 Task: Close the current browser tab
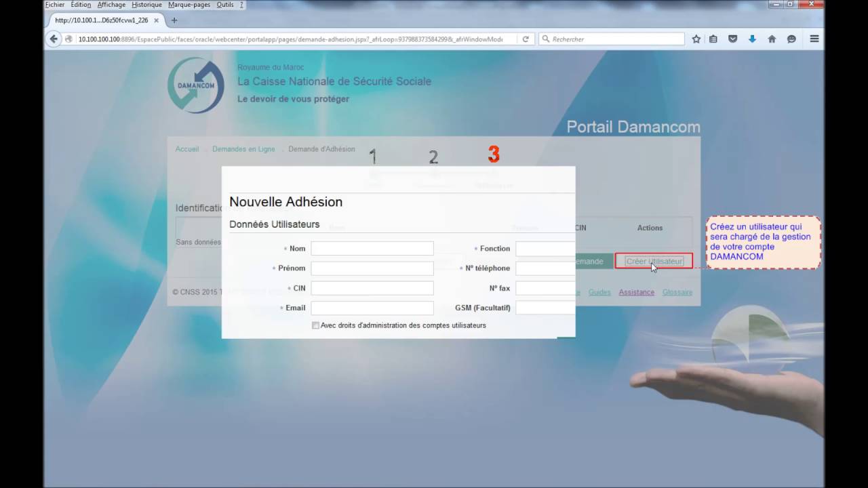(156, 20)
